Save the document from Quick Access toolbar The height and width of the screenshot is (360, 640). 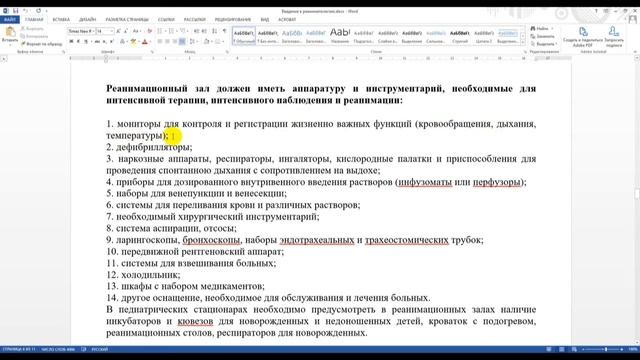coord(16,11)
